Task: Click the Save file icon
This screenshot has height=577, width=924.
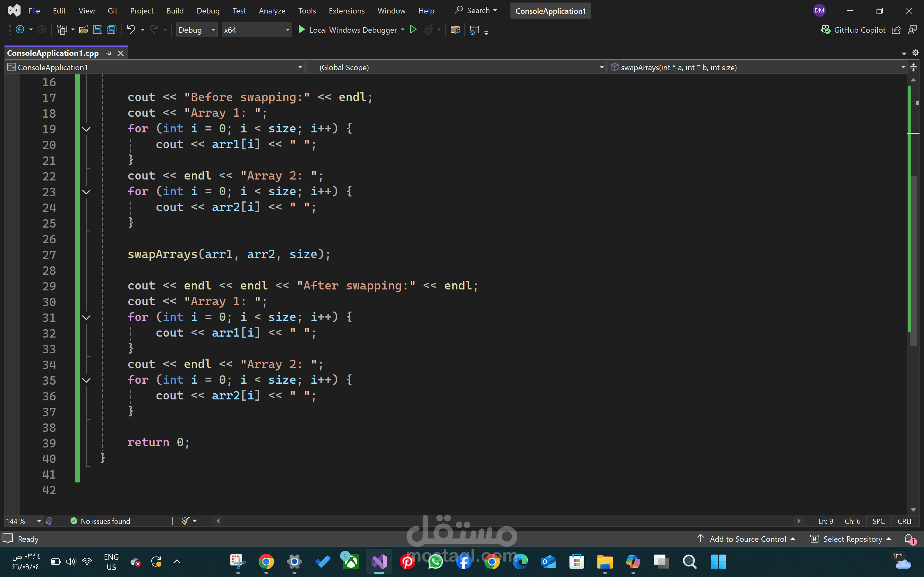Action: [x=98, y=30]
